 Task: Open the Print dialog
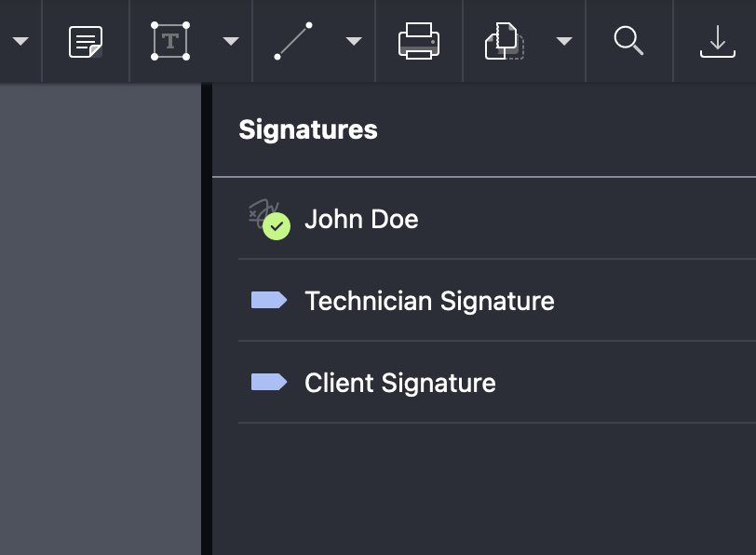click(x=418, y=41)
